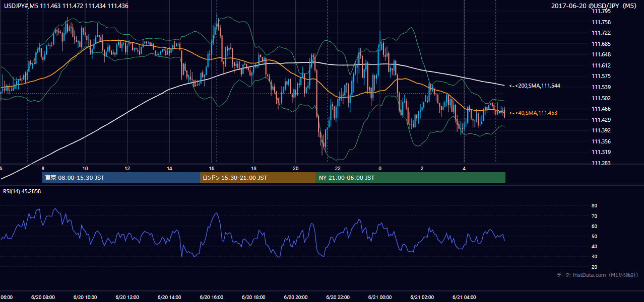
Task: Click hour label 16 under price chart
Action: tap(211, 168)
